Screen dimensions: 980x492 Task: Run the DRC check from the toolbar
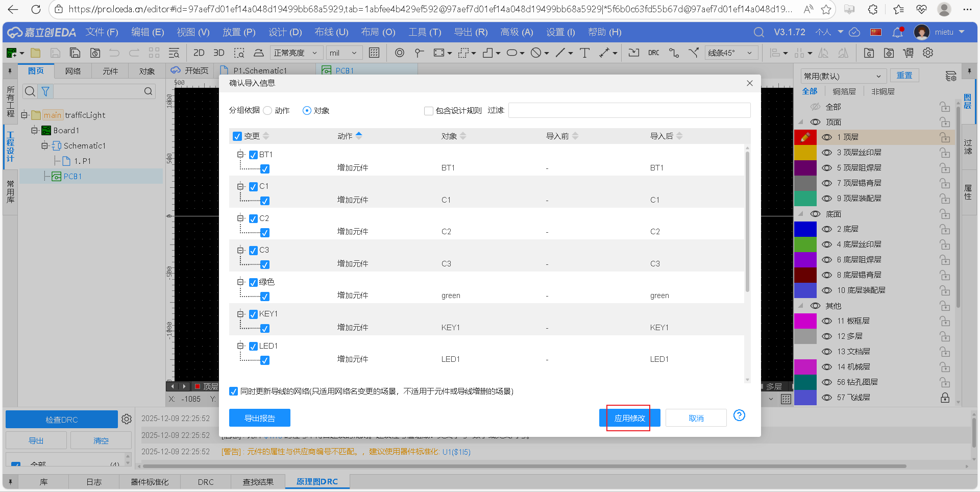pyautogui.click(x=654, y=53)
